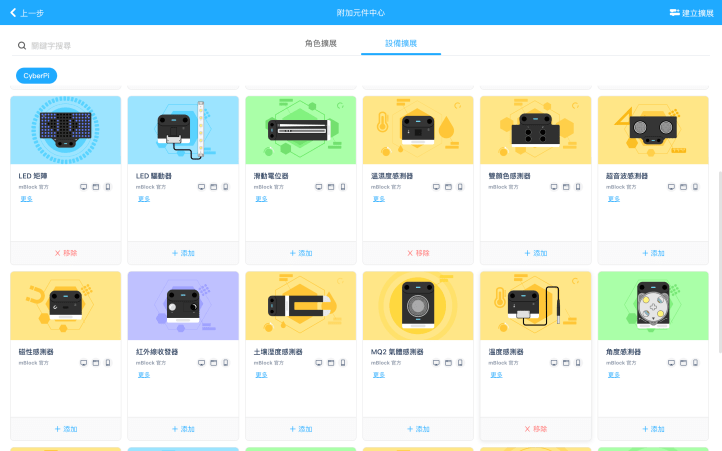Click the desktop platform icon on 超音波感測器 card
The height and width of the screenshot is (451, 722).
(x=671, y=187)
